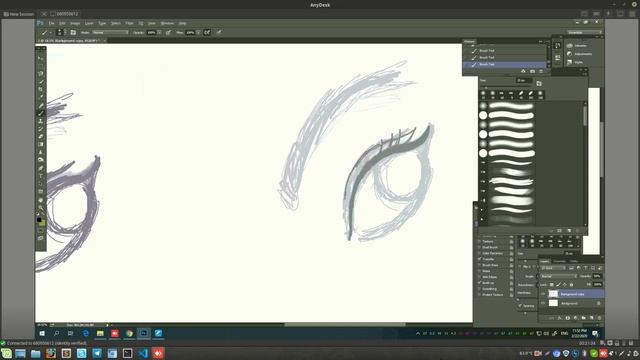This screenshot has width=640, height=360.
Task: Toggle pressure for size in options bar
Action: click(x=219, y=32)
